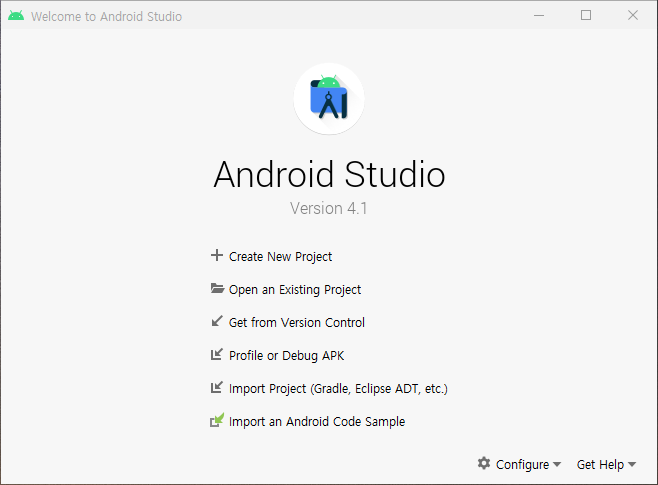The width and height of the screenshot is (658, 485).
Task: Click the plus icon beside Create New Project
Action: [x=217, y=255]
